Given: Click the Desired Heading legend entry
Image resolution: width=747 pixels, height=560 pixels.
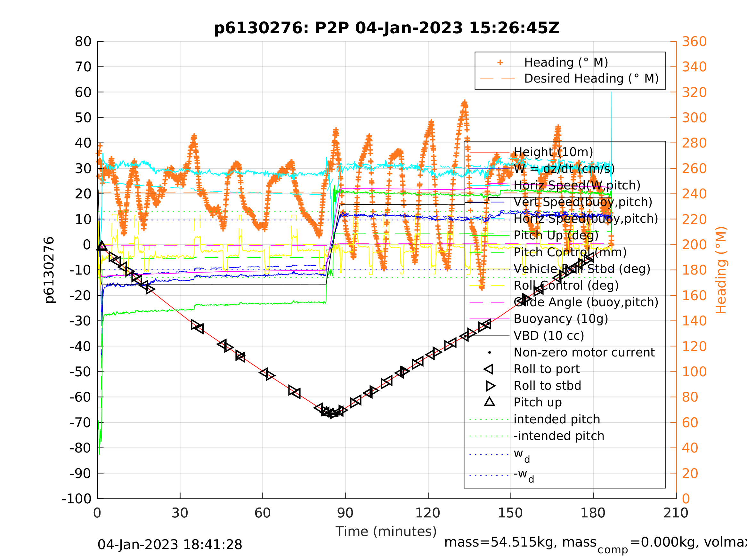Looking at the screenshot, I should pos(591,79).
